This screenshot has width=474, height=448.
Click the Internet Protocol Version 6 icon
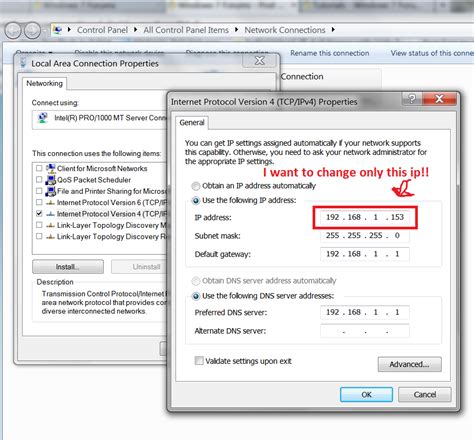click(x=51, y=203)
